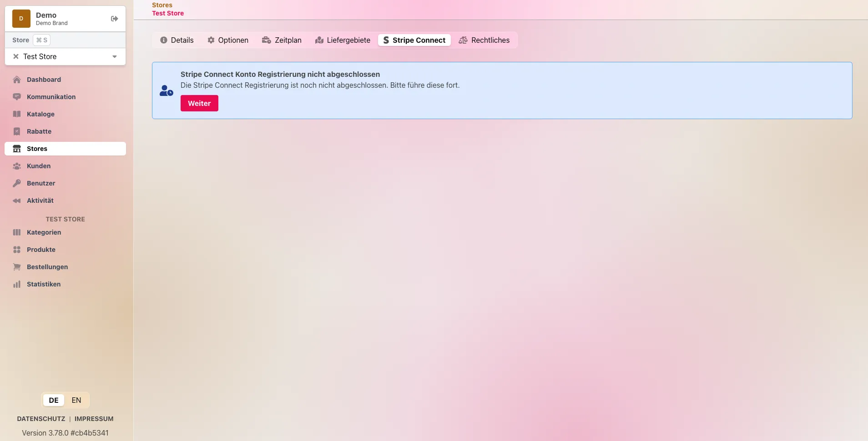Click the Dashboard house icon
Image resolution: width=868 pixels, height=441 pixels.
pyautogui.click(x=17, y=80)
